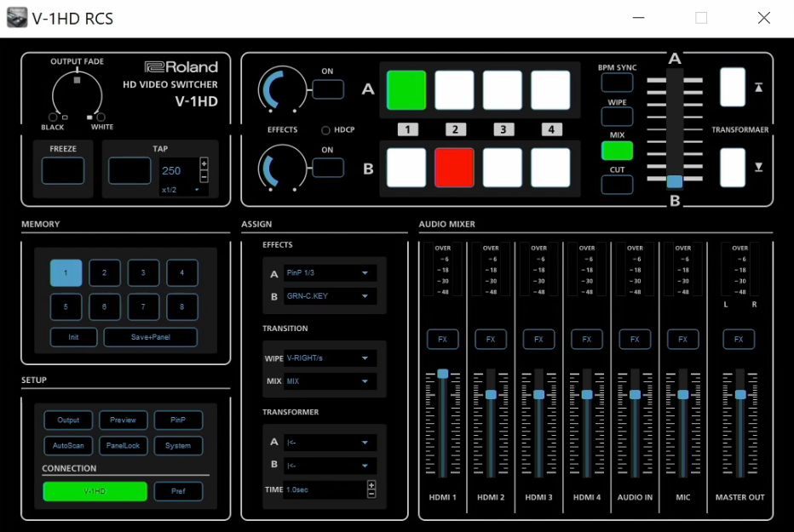Open FX for HDMI 1 channel
The image size is (794, 532).
pyautogui.click(x=442, y=339)
